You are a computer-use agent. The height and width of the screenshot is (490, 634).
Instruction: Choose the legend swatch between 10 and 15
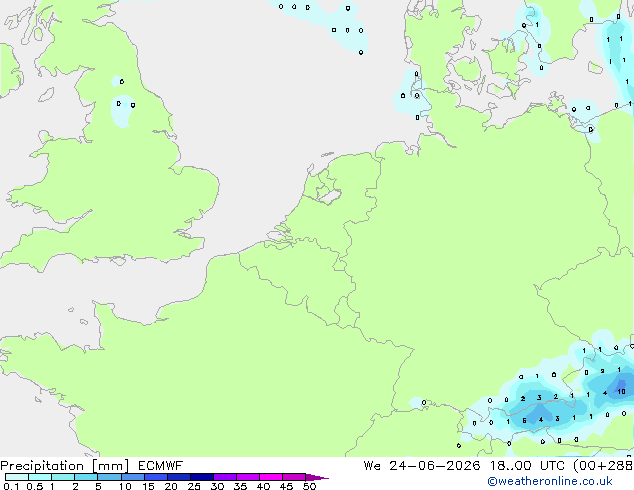point(133,477)
